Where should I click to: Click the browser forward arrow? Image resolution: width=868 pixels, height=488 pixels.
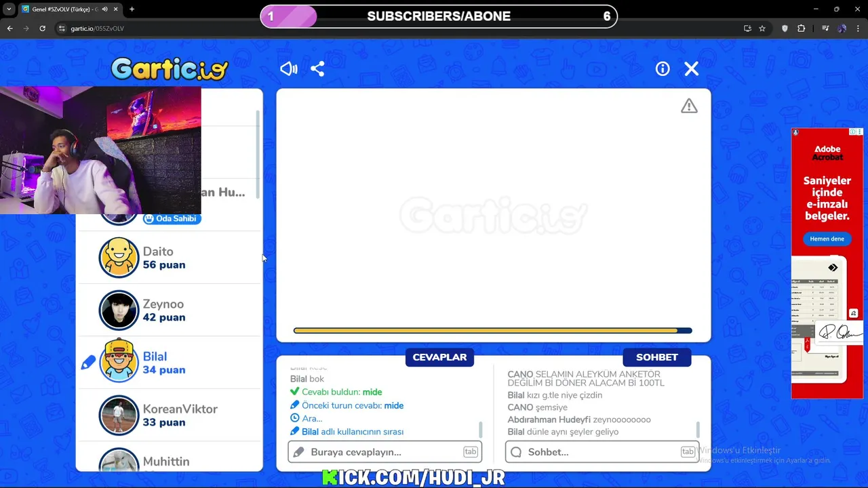click(26, 28)
